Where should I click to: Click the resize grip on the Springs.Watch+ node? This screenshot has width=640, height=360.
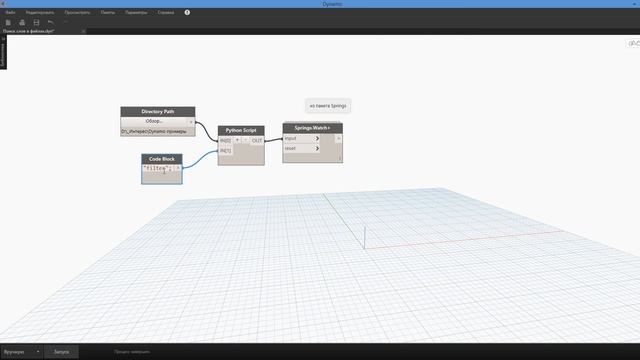click(339, 158)
